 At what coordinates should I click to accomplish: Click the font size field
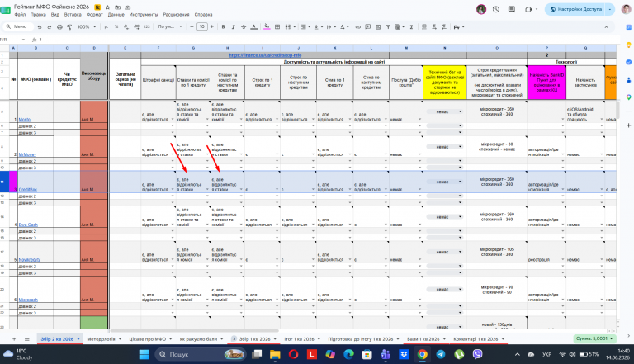tap(201, 26)
